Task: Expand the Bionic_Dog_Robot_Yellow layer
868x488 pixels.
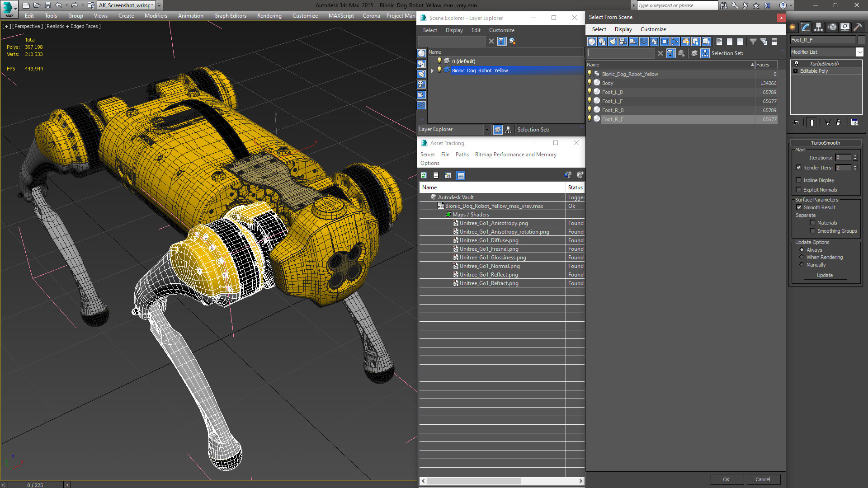Action: coord(432,70)
